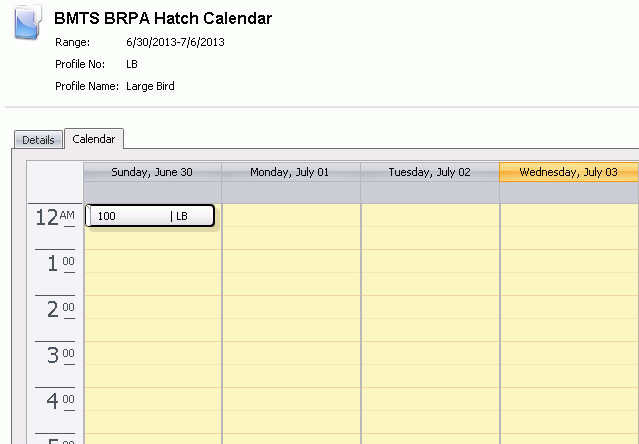Click the Monday, July 01 column header
Screen dimensions: 639x444
point(291,172)
